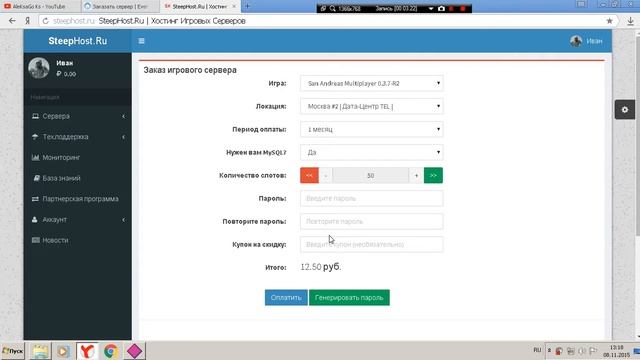Open Новости in the sidebar
Image resolution: width=640 pixels, height=360 pixels.
point(78,240)
